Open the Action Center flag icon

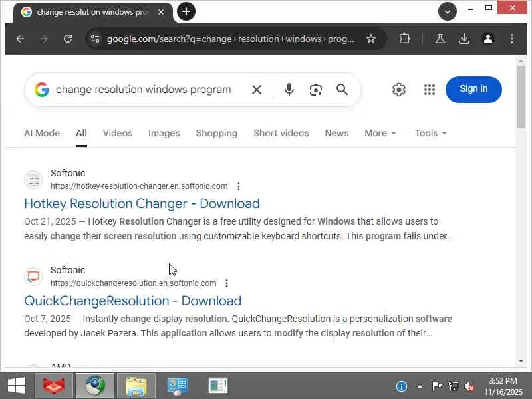tap(437, 386)
